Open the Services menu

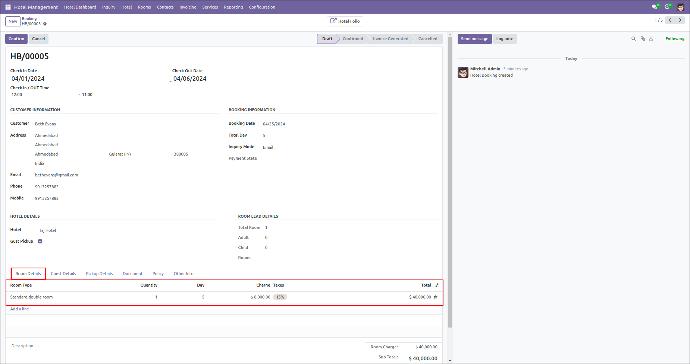pos(210,7)
